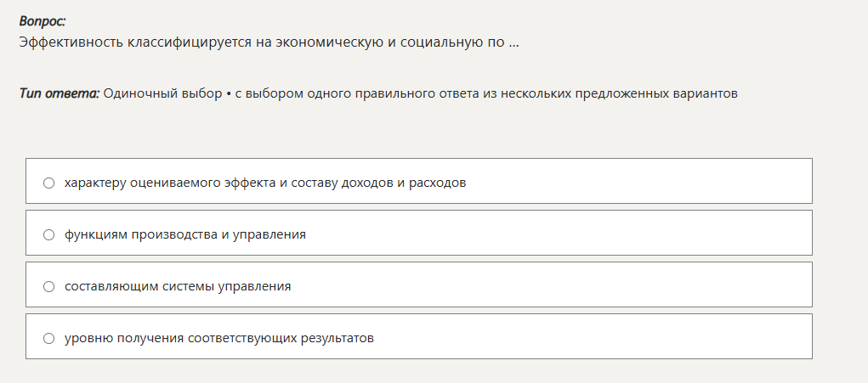Click the 'Вопрос:' heading label
868x383 pixels.
pyautogui.click(x=43, y=21)
